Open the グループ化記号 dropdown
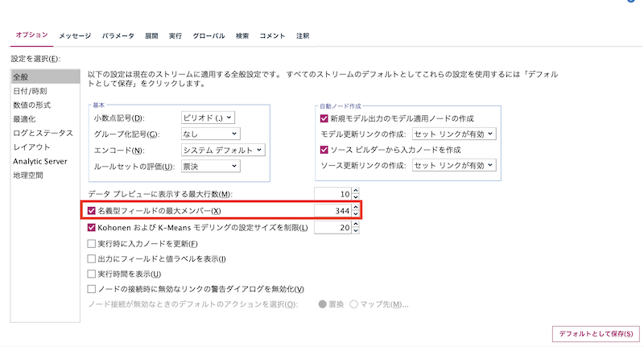The height and width of the screenshot is (347, 644). (211, 134)
